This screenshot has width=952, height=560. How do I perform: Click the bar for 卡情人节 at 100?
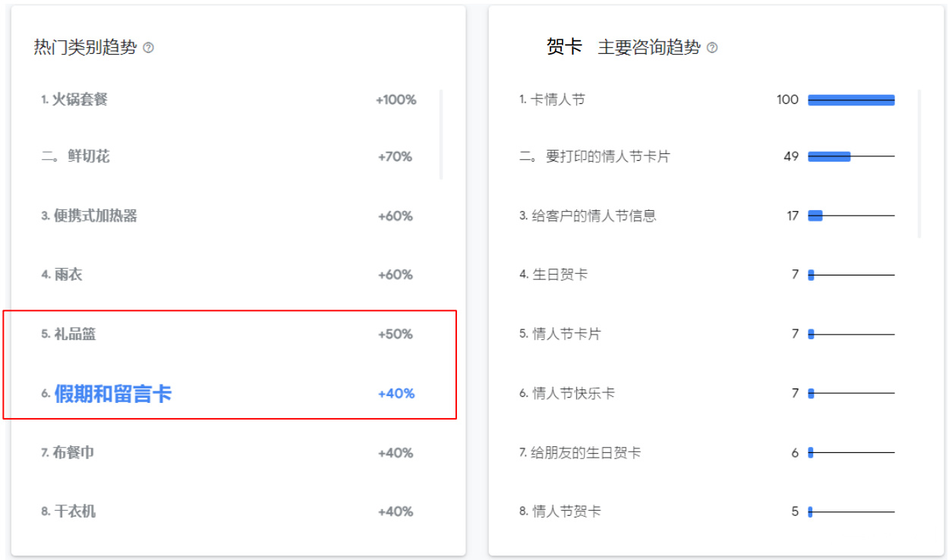tap(851, 100)
